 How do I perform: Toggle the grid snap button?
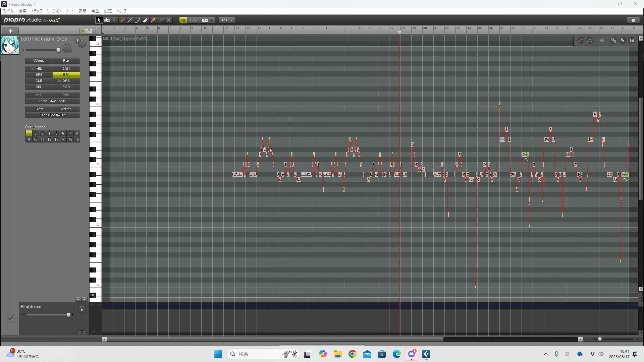(183, 20)
